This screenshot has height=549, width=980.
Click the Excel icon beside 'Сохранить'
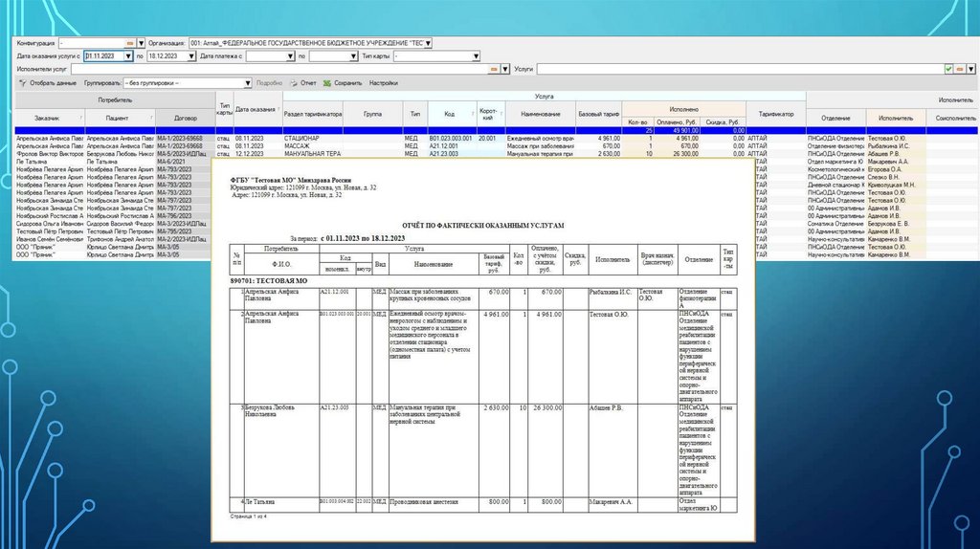(327, 83)
